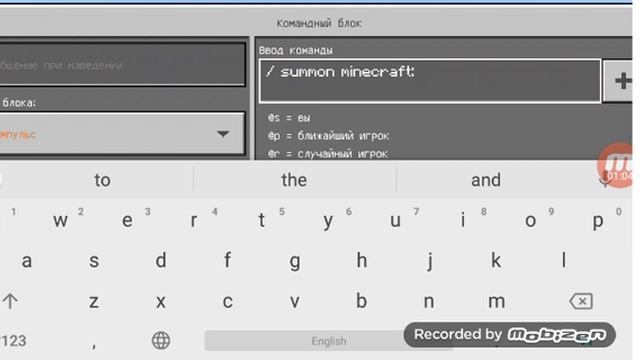The width and height of the screenshot is (640, 360).
Task: Tap the letter s key
Action: tap(94, 261)
